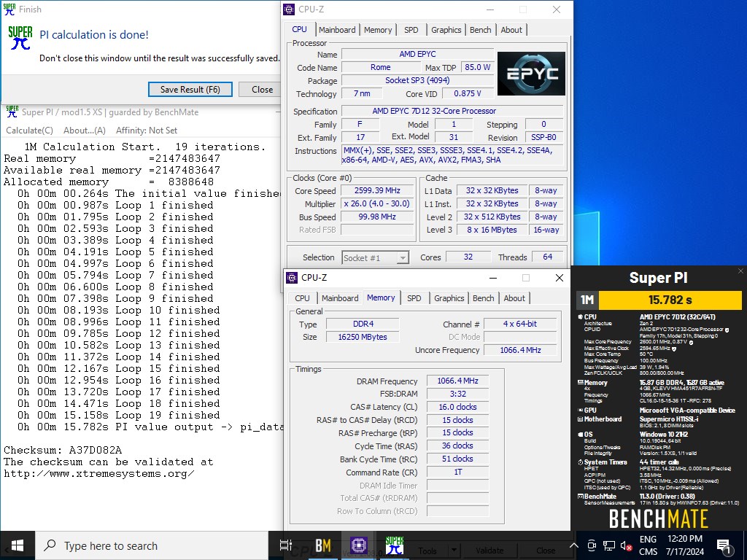This screenshot has width=747, height=560.
Task: Click the BENCHMATE logo at panel bottom
Action: pyautogui.click(x=659, y=518)
